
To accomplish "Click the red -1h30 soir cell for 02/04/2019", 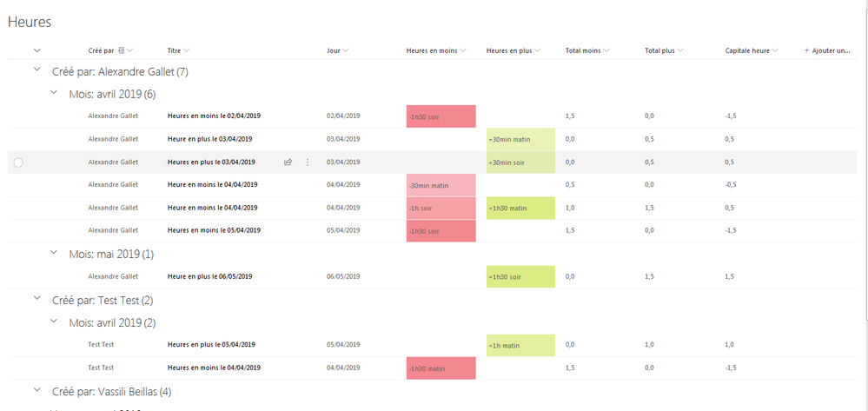I will click(441, 116).
